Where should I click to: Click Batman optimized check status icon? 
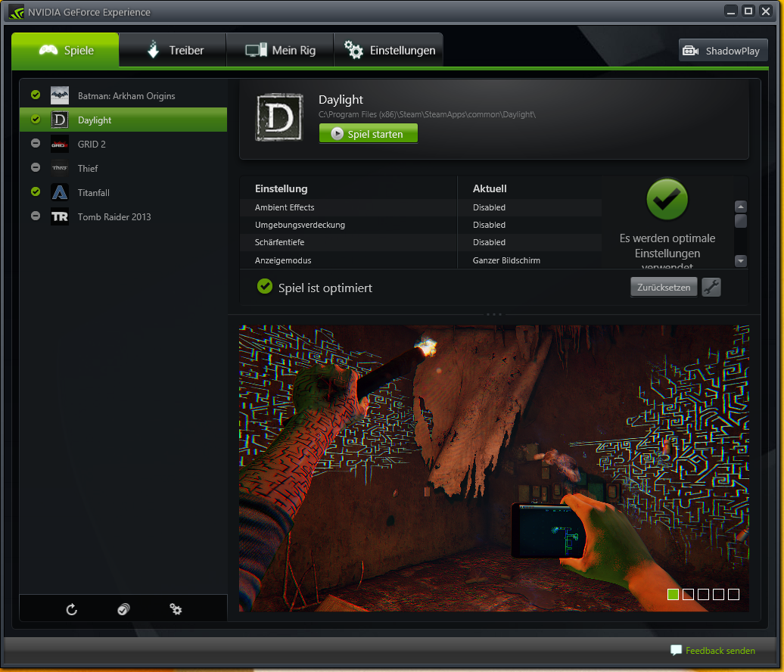36,95
